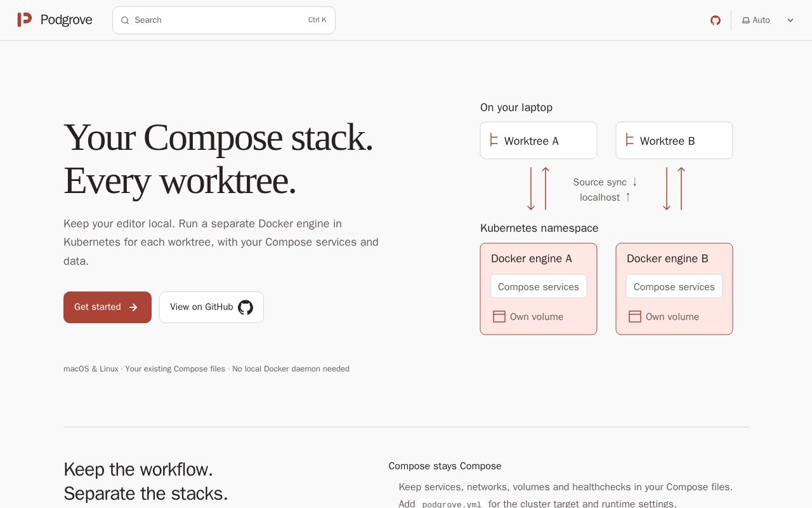The width and height of the screenshot is (812, 508).
Task: Click the Own volume icon in Docker engine A
Action: pos(499,316)
